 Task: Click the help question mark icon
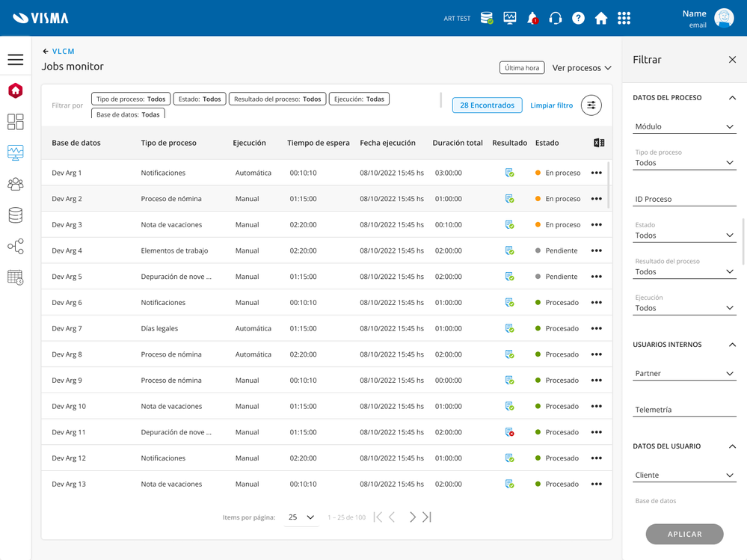578,18
